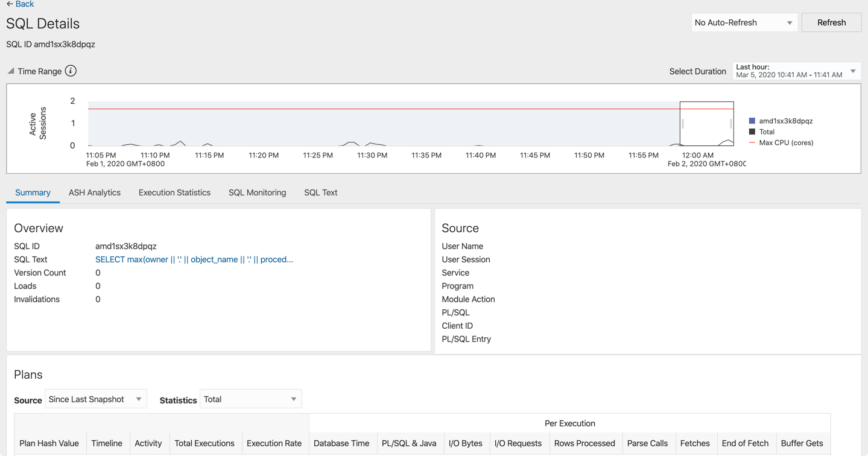Open the Execution Statistics tab
This screenshot has height=456, width=868.
click(x=174, y=192)
